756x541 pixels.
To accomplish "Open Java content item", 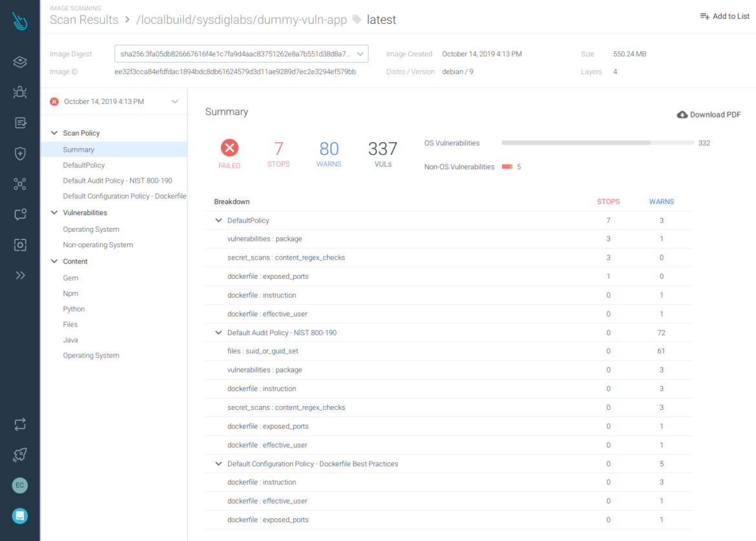I will [70, 340].
